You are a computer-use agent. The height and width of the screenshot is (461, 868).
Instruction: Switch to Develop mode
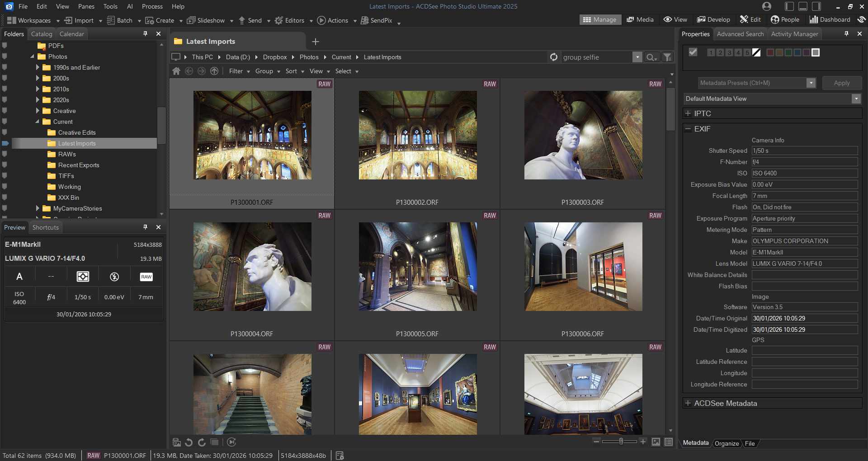pos(713,19)
